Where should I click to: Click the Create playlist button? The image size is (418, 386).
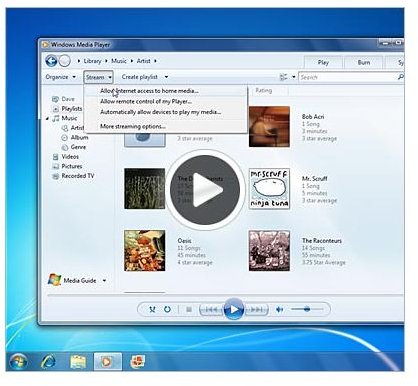[x=140, y=77]
